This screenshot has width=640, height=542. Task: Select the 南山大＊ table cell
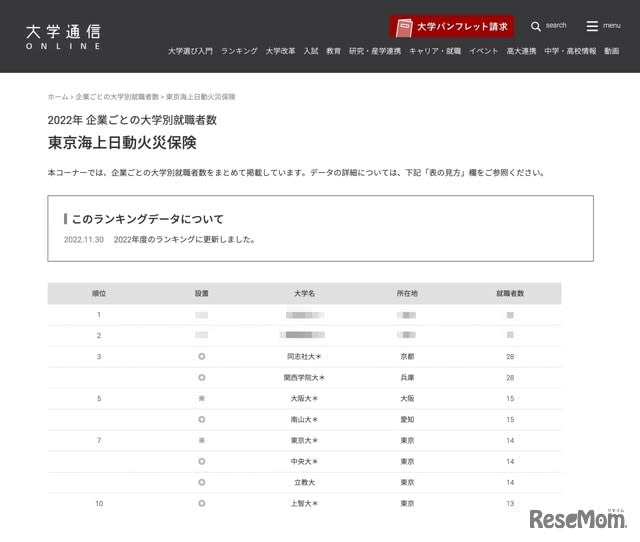pyautogui.click(x=304, y=420)
